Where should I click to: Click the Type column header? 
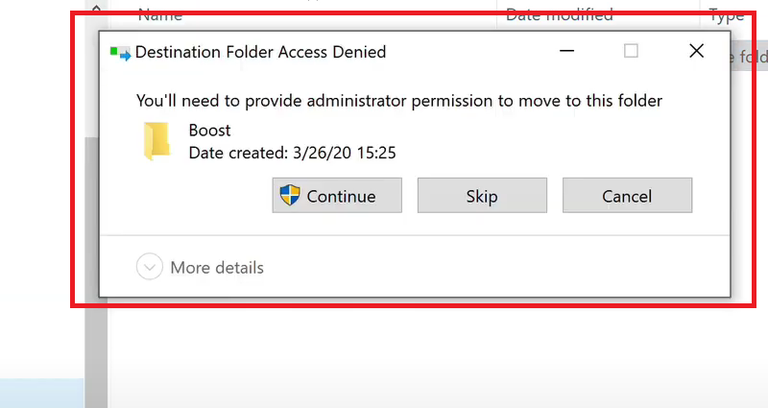coord(727,15)
